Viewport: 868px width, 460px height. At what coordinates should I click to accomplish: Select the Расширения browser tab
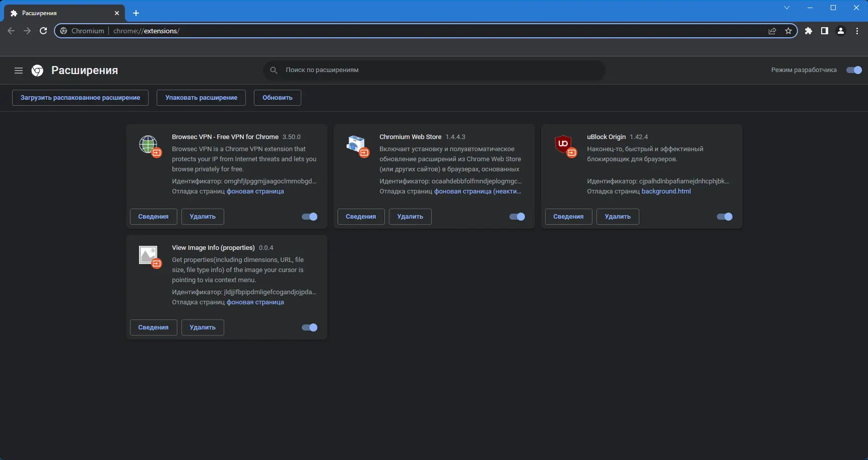point(64,13)
